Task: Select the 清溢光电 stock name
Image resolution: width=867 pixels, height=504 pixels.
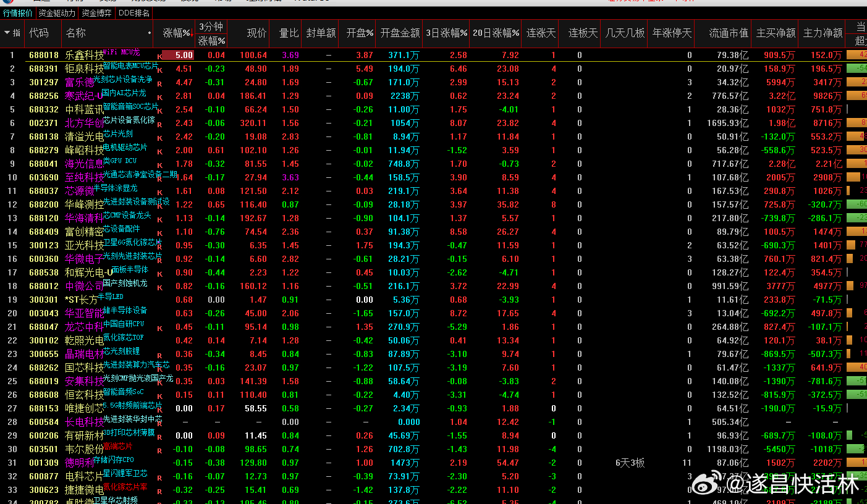Action: coord(85,137)
